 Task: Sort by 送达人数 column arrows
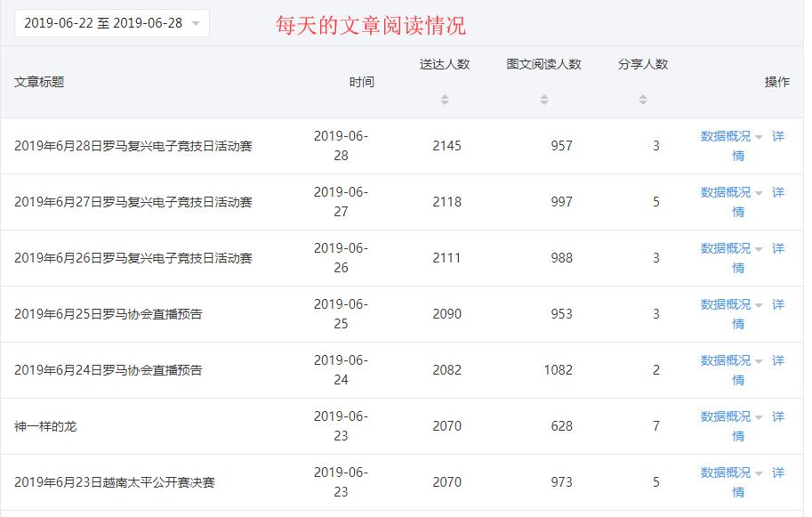[445, 100]
